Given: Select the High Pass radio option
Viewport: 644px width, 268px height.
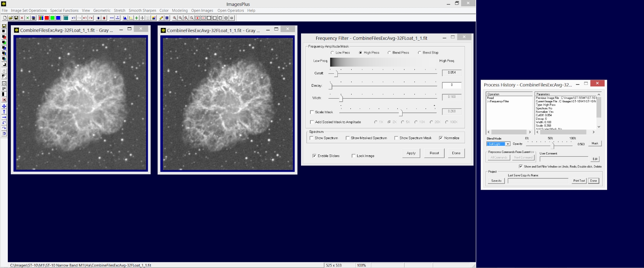Looking at the screenshot, I should (x=369, y=52).
